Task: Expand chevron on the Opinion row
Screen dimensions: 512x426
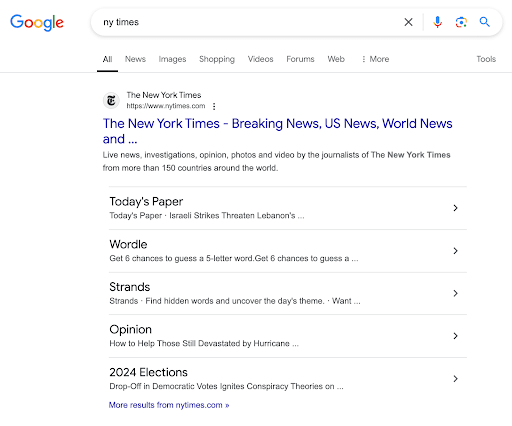Action: (455, 336)
